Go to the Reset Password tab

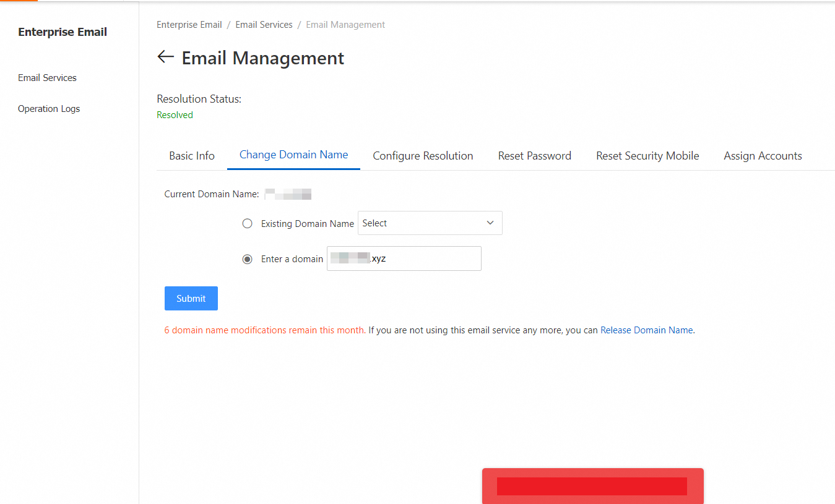click(x=535, y=156)
